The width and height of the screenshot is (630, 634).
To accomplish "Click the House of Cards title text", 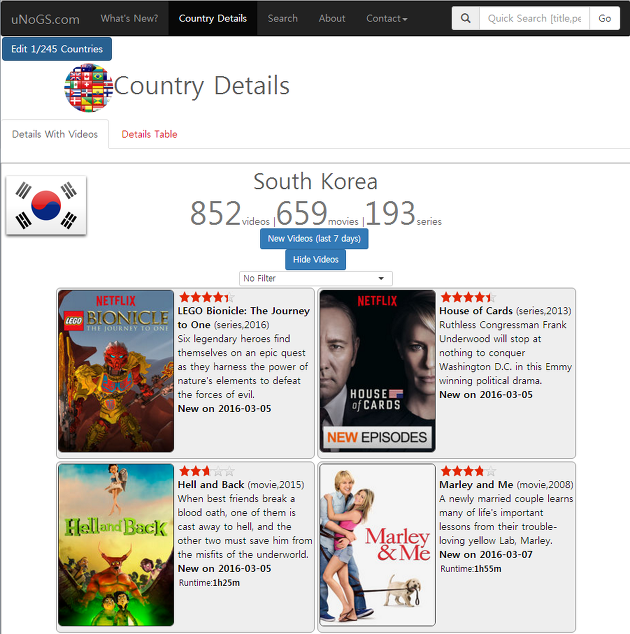I will point(476,311).
